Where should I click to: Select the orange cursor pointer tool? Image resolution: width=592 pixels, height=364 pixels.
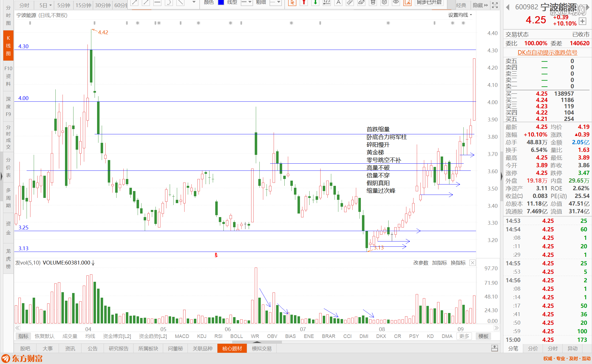point(292,3)
